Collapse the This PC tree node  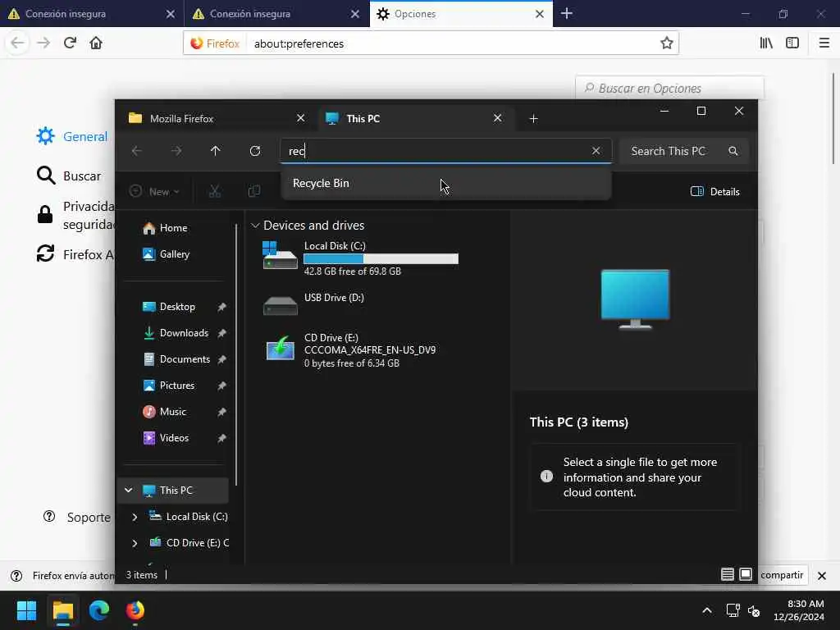[129, 491]
